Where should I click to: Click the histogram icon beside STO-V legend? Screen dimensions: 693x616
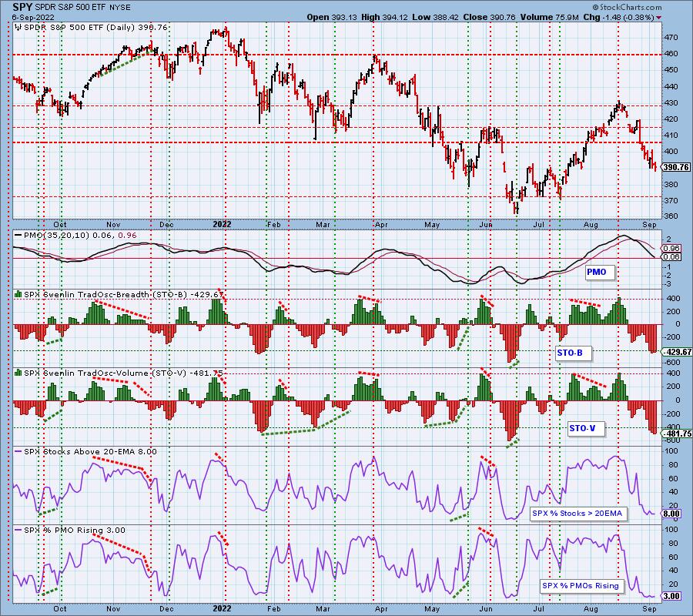coord(18,373)
